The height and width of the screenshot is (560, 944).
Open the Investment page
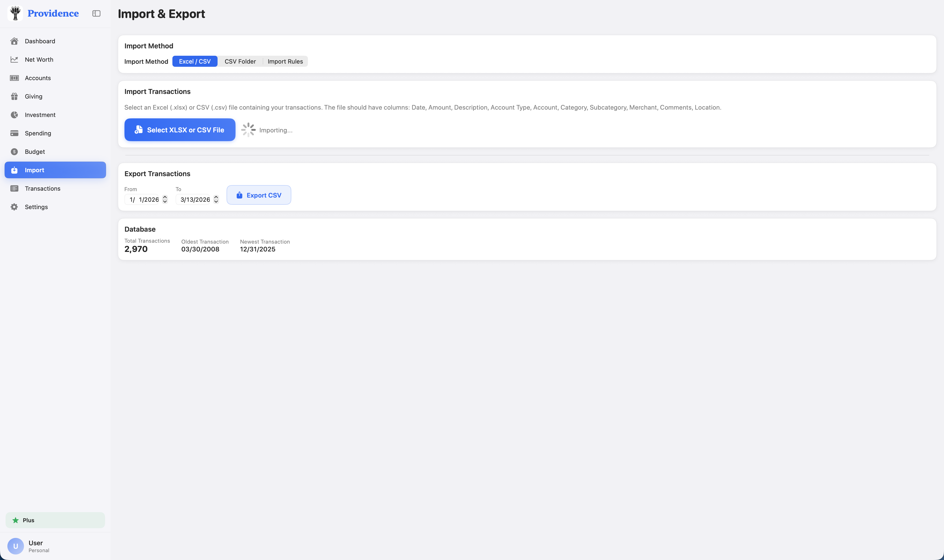click(55, 115)
